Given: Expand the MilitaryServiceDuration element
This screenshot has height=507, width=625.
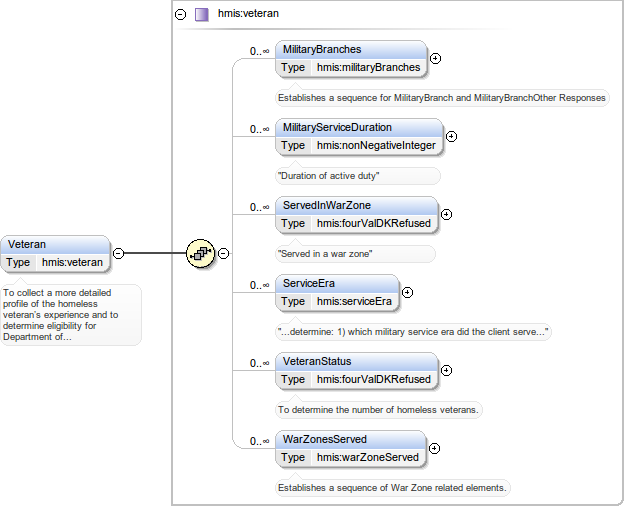Looking at the screenshot, I should coord(451,136).
